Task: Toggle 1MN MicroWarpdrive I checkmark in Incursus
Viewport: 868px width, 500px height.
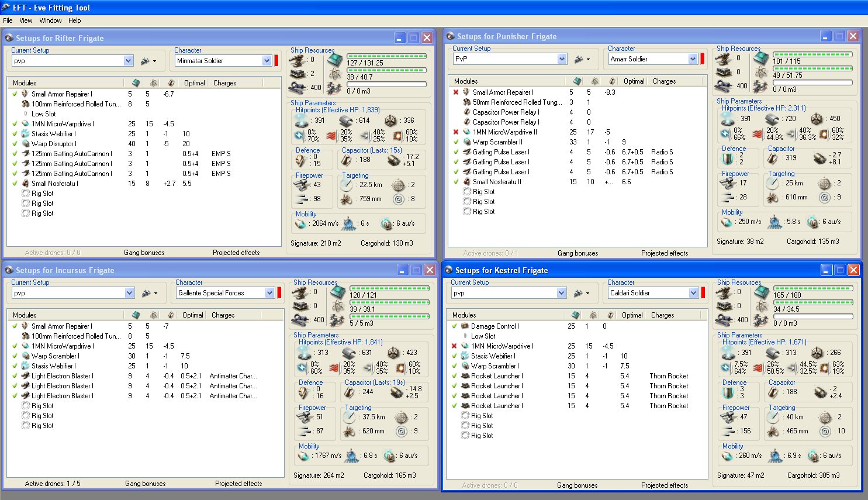Action: click(15, 346)
